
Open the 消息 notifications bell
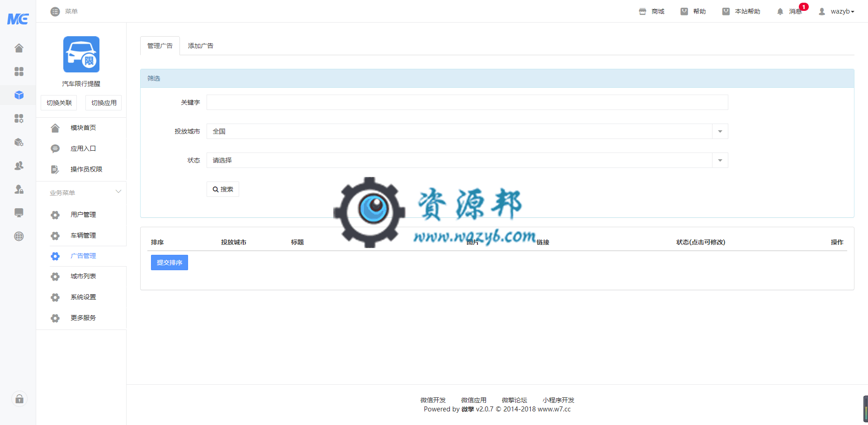[789, 11]
